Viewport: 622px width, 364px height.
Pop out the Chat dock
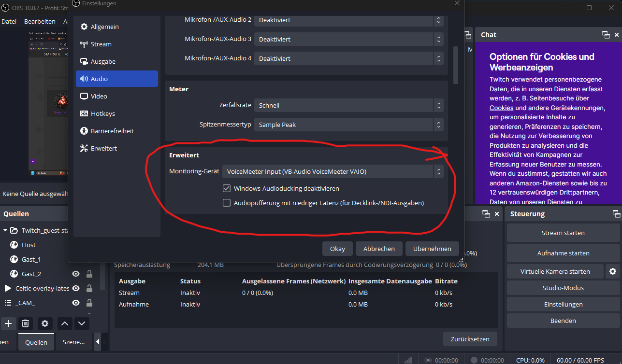(606, 35)
